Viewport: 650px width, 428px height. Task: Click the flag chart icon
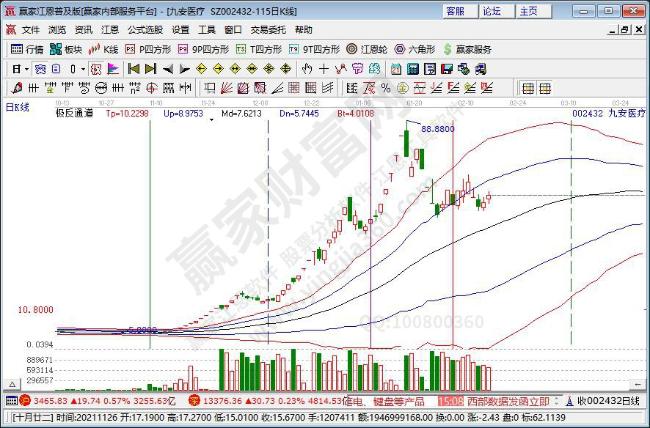(113, 69)
